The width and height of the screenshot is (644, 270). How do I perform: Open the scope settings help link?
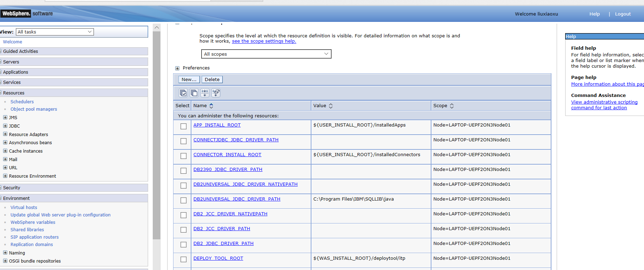coord(264,41)
